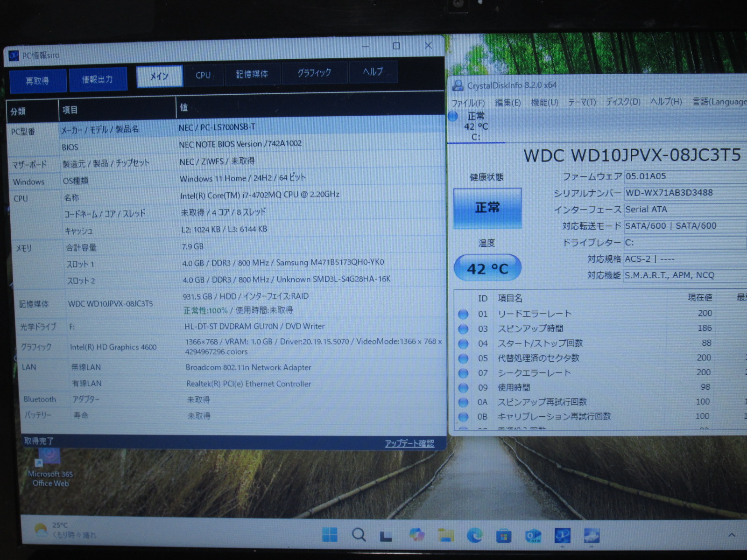Switch to CrystalDiskInfo via its taskbar icon
This screenshot has height=560, width=747.
tap(591, 536)
